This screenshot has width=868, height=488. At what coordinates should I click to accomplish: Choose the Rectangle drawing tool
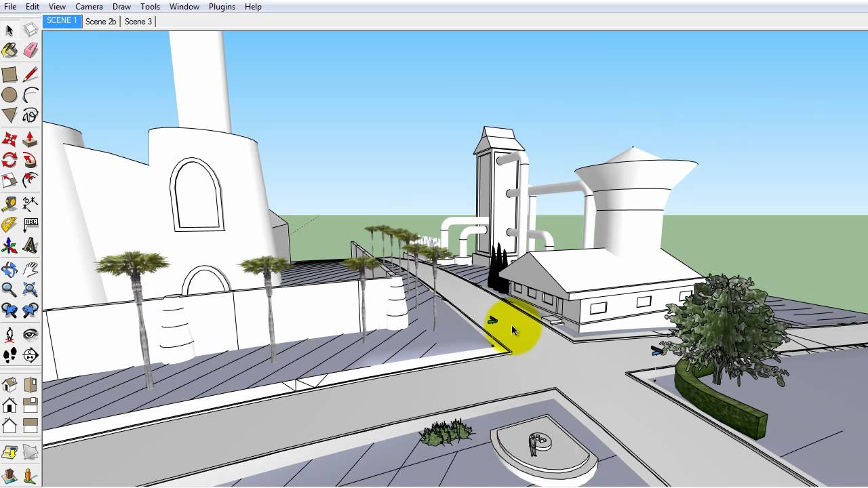[9, 75]
